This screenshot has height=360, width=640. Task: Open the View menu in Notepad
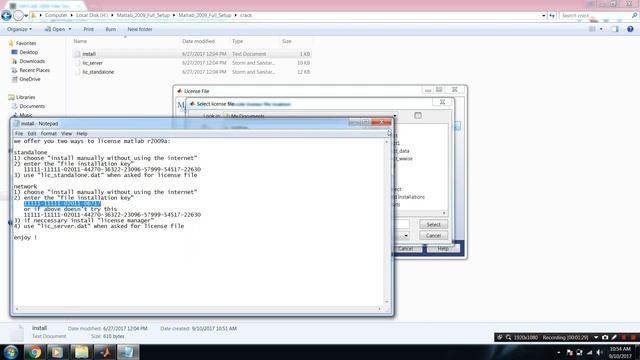(x=67, y=133)
